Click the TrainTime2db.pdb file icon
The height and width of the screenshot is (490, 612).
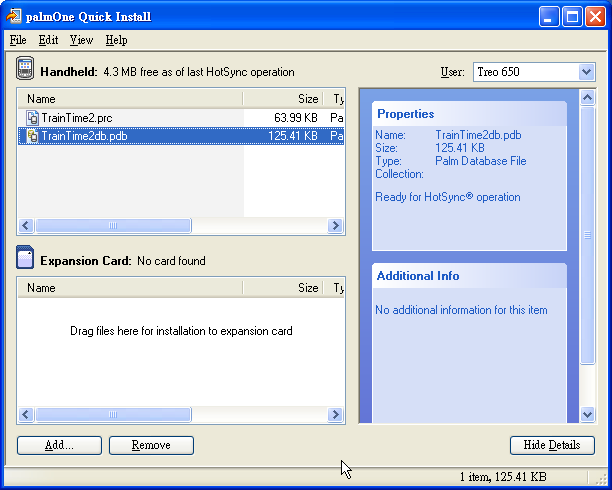click(32, 136)
